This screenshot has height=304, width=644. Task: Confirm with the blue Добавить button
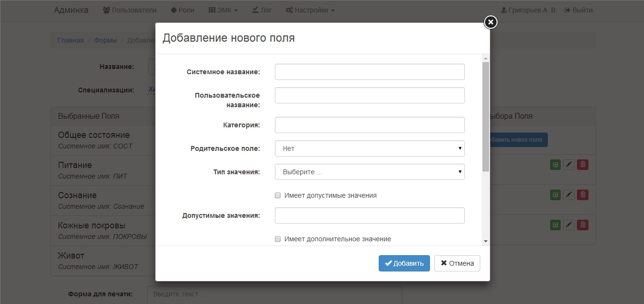coord(404,263)
